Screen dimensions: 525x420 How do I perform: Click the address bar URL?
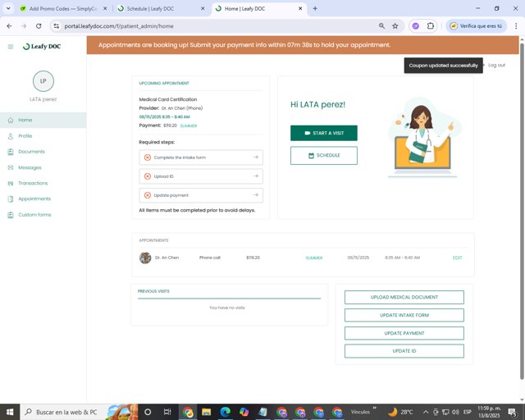119,26
